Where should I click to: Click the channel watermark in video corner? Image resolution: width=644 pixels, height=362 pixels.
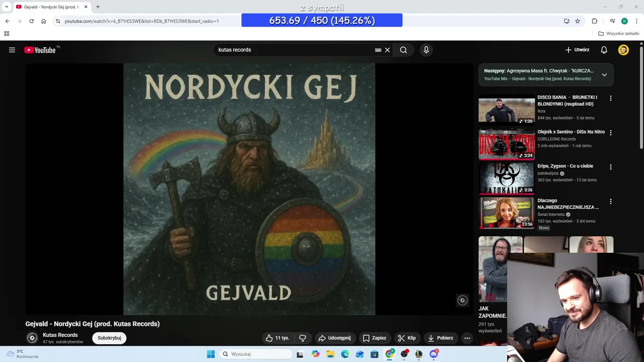click(x=462, y=300)
